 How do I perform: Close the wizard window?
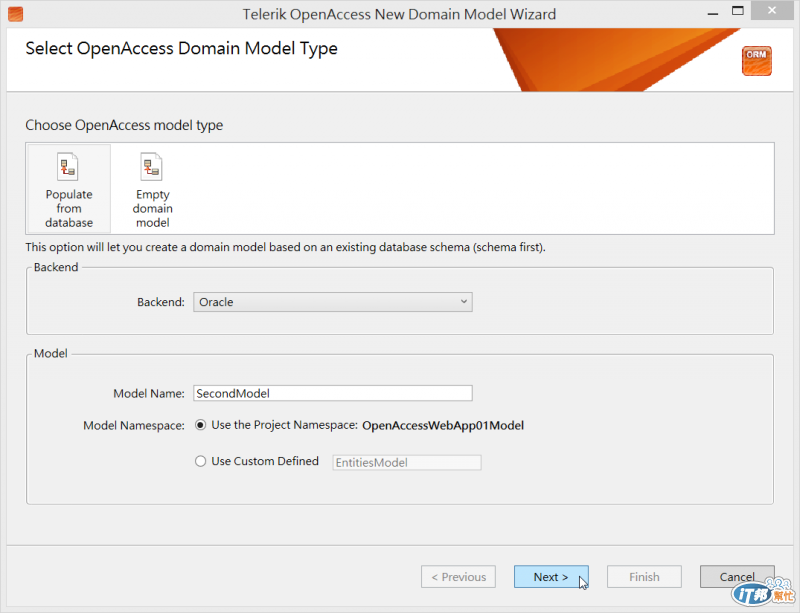pos(772,10)
